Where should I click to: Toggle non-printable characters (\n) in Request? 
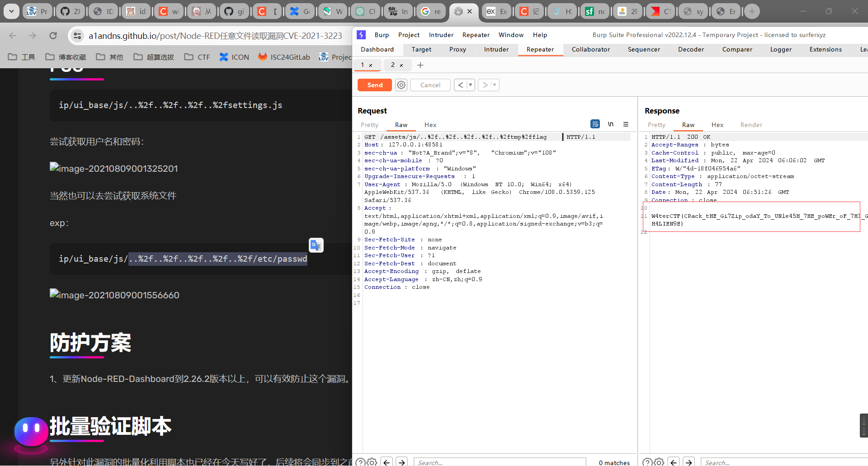click(611, 124)
